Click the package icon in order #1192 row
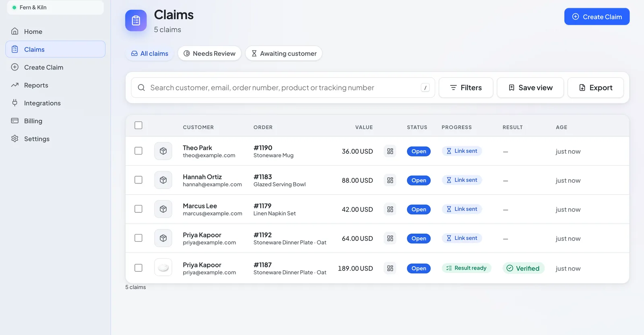644x335 pixels. (163, 238)
